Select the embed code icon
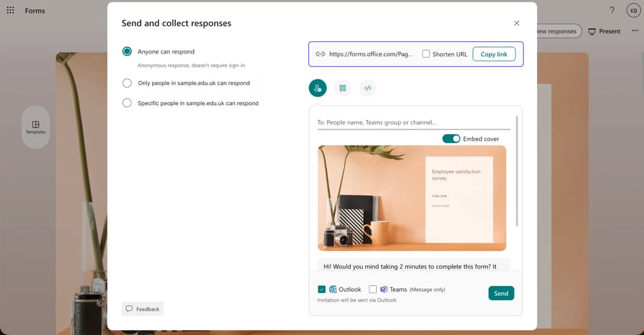 (x=368, y=88)
